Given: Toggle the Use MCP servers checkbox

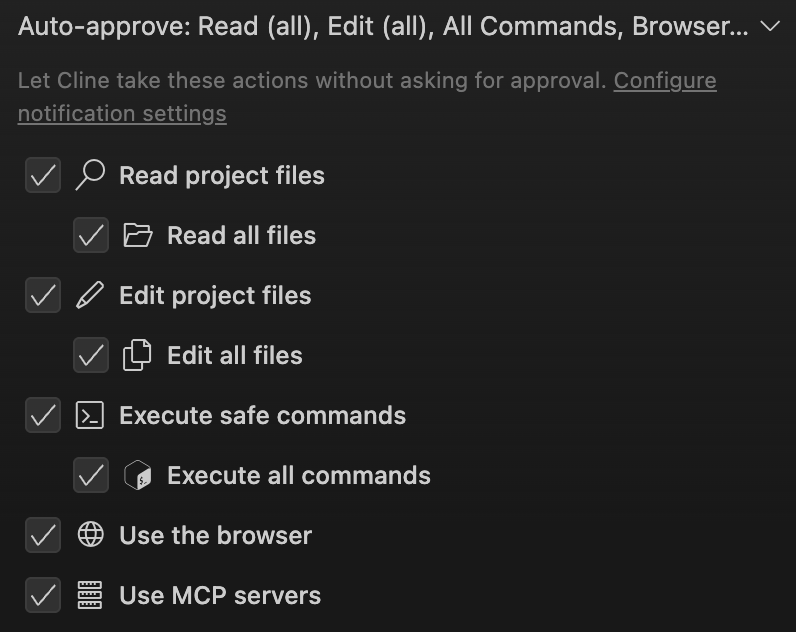Looking at the screenshot, I should click(x=43, y=596).
